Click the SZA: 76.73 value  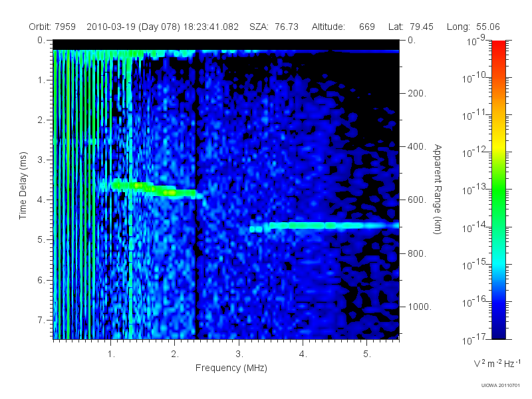tap(274, 27)
